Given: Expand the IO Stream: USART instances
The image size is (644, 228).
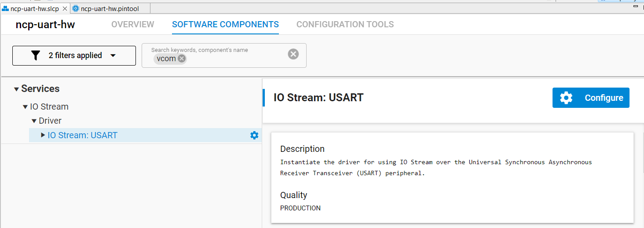Looking at the screenshot, I should (x=43, y=135).
